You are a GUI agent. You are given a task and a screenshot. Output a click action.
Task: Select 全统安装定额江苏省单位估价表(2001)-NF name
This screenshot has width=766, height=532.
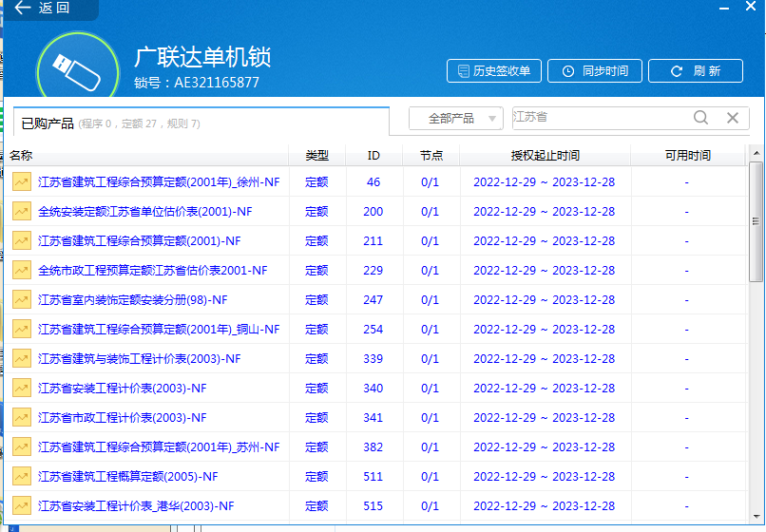(x=145, y=212)
